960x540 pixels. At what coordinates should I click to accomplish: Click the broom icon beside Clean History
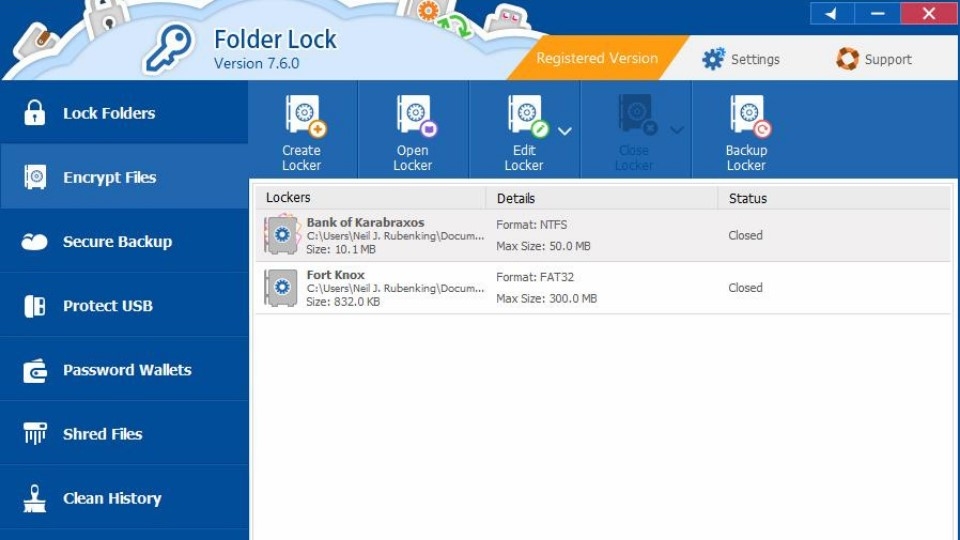click(x=34, y=498)
